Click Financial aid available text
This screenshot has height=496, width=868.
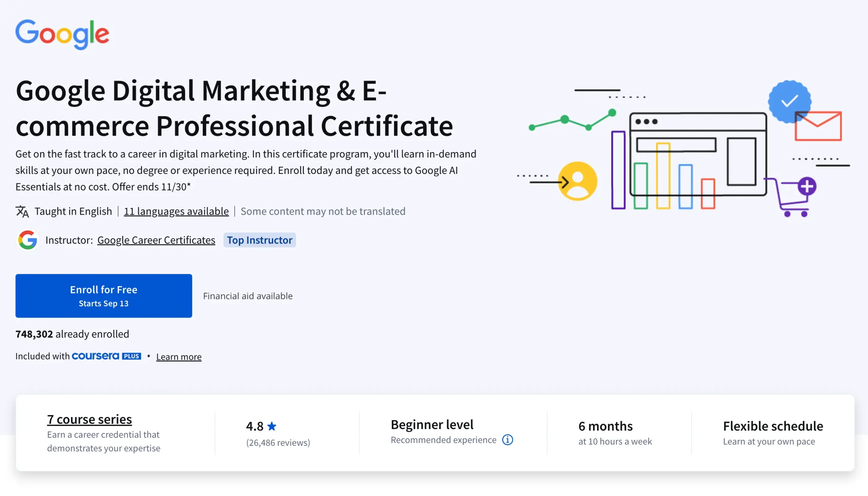tap(248, 296)
